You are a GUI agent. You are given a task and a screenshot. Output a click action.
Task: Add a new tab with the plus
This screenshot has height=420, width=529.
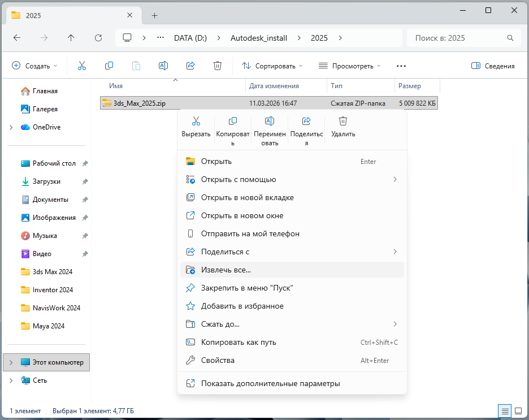coord(154,15)
